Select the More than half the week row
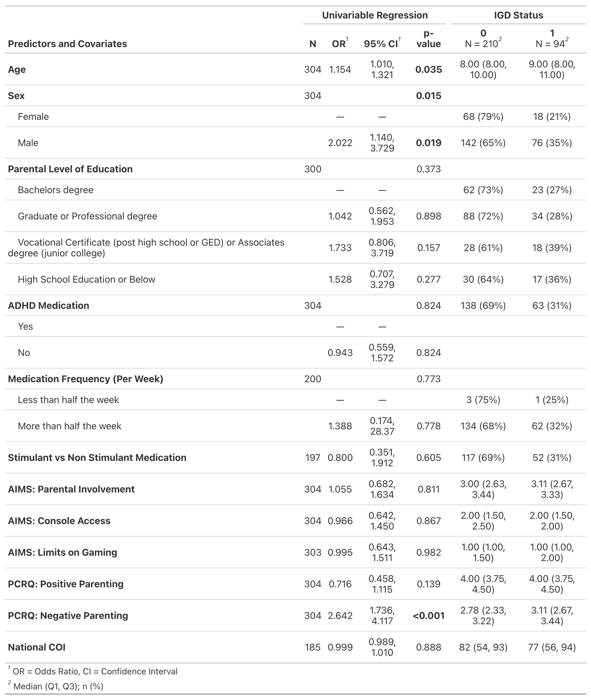This screenshot has height=700, width=591. (x=69, y=426)
